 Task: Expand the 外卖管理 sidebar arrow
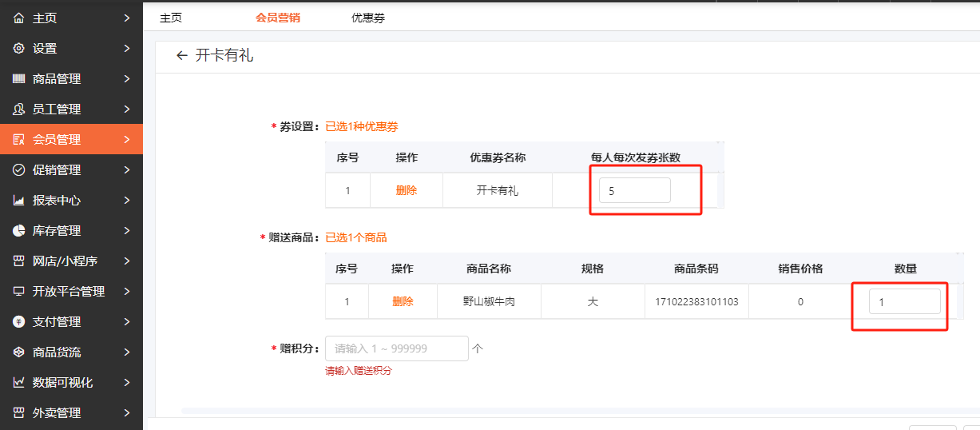[127, 413]
